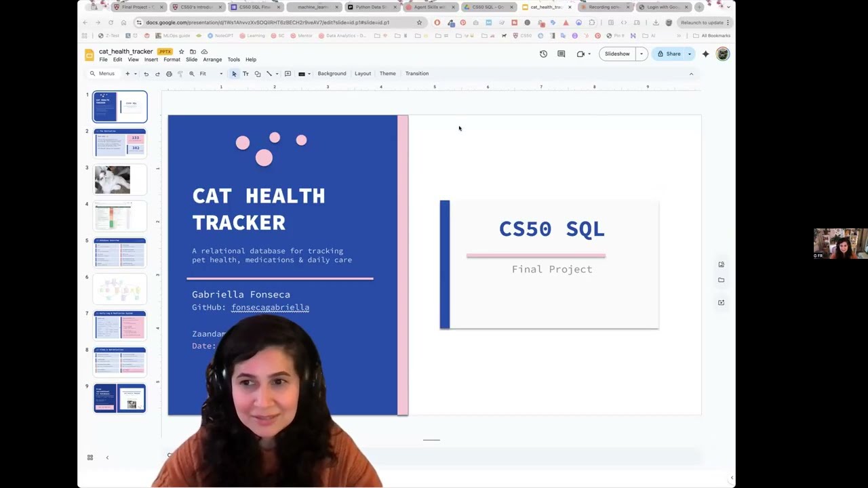Bookmark page with address bar star

click(x=419, y=22)
